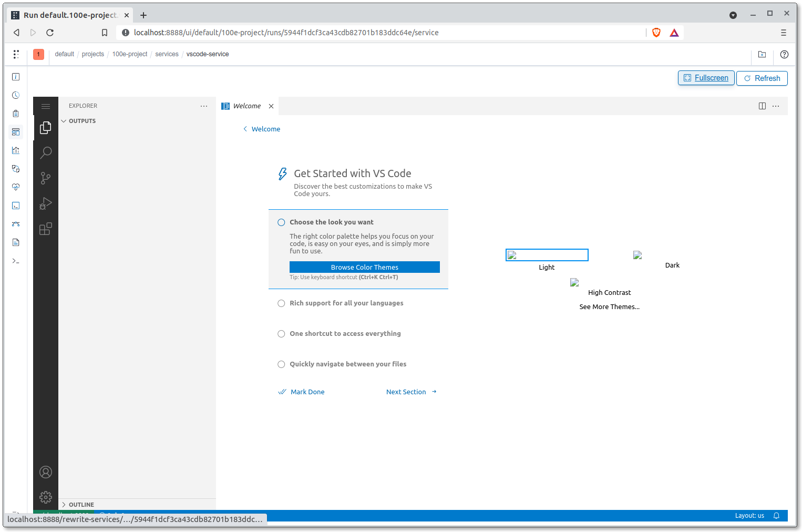The image size is (802, 532).
Task: Open the heartbeat monitor icon in sidebar
Action: (x=16, y=187)
